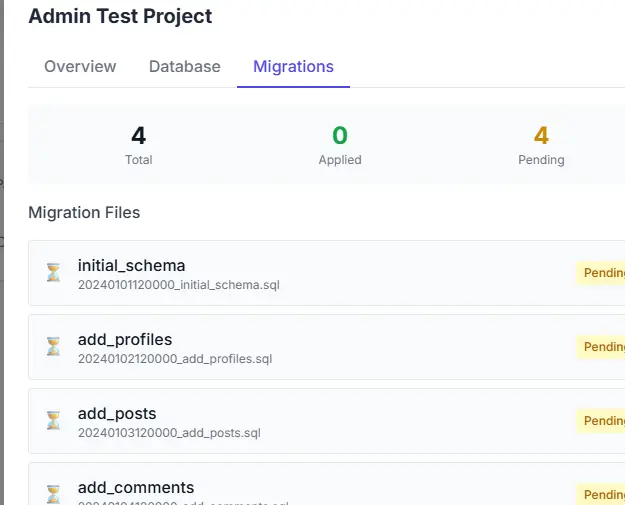Click the Migration Files heading
The width and height of the screenshot is (625, 505).
[x=84, y=212]
